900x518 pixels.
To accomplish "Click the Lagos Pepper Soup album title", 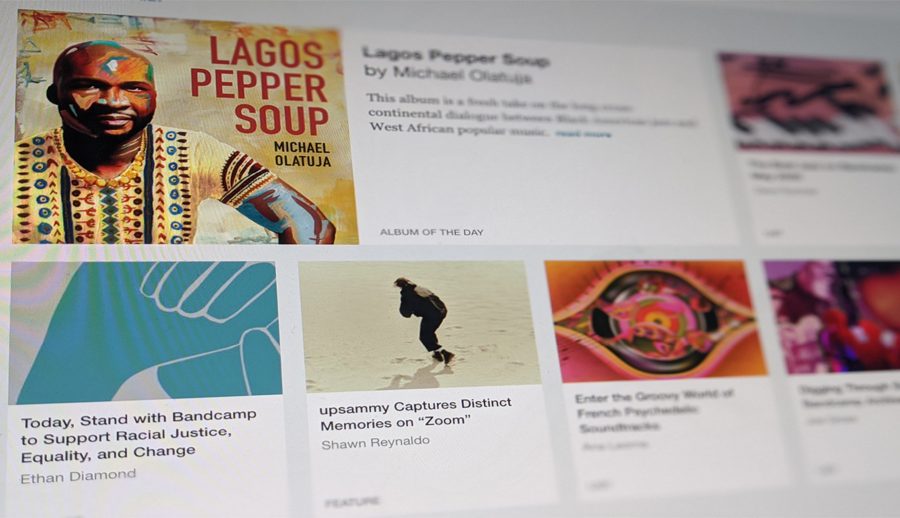I will (x=456, y=56).
